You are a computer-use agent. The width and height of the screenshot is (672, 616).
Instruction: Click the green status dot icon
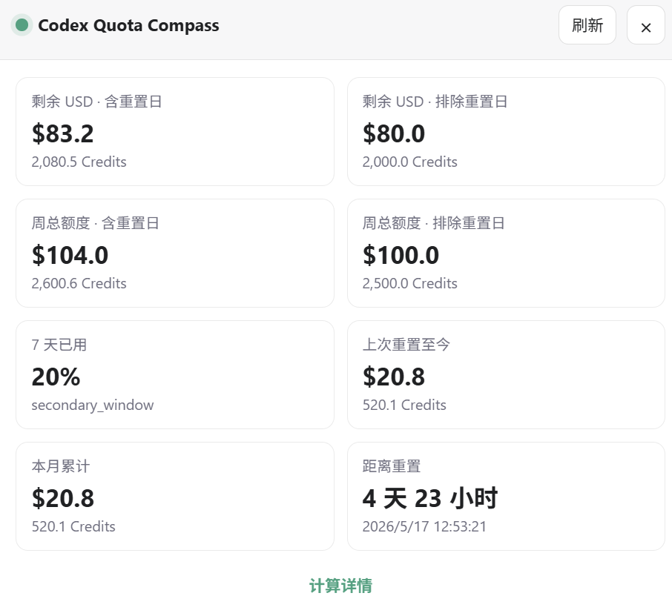coord(22,25)
